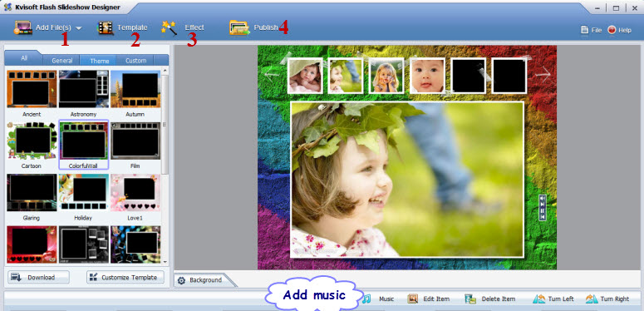Click the Effect magic wand icon
The width and height of the screenshot is (644, 311).
tap(169, 28)
